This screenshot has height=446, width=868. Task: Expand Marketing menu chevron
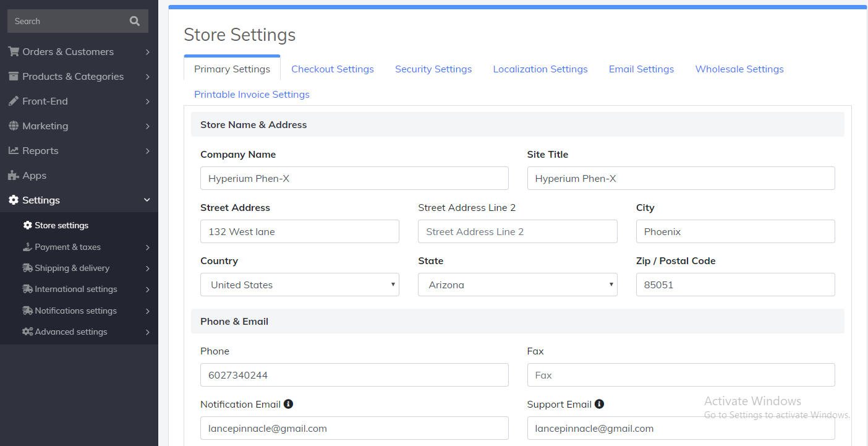tap(148, 126)
